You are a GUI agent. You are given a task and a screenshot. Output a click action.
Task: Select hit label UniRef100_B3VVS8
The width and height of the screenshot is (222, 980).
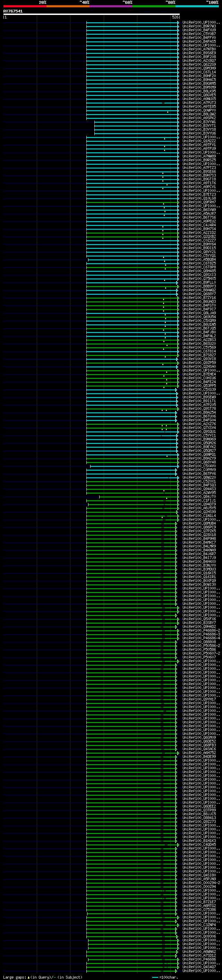199,129
